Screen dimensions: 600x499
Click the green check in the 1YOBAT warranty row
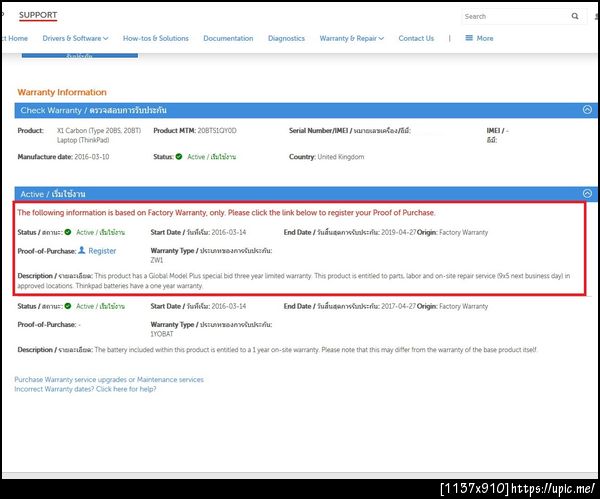pos(68,306)
